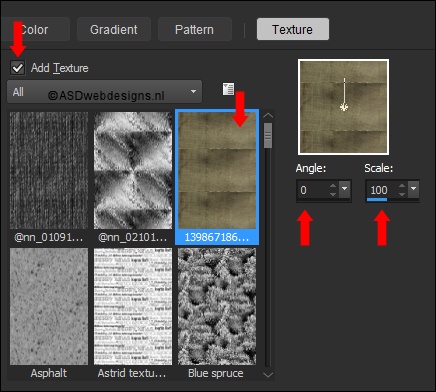Increase the Angle value with up stepper
Image resolution: width=436 pixels, height=392 pixels.
[333, 186]
